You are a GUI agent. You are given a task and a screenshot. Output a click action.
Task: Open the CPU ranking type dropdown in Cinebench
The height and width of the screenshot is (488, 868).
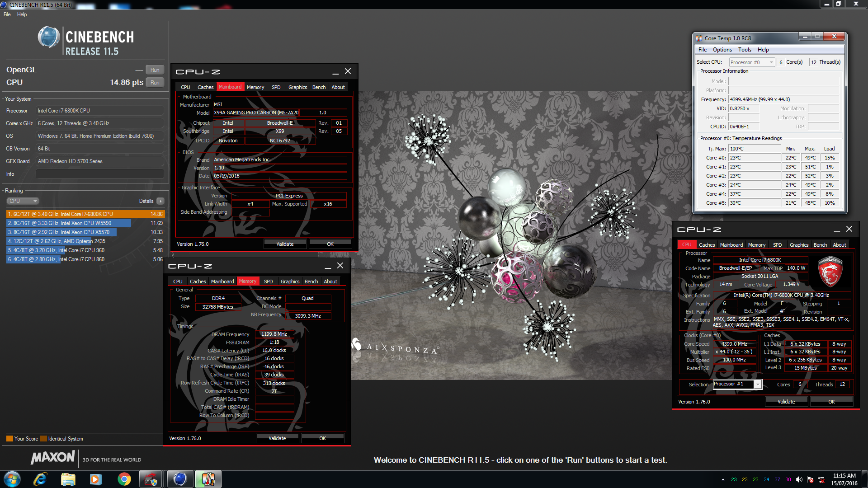pyautogui.click(x=23, y=201)
